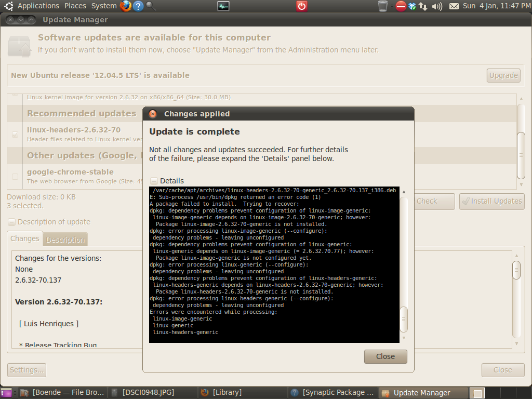
Task: Click the 'New Ubuntu release' notice text
Action: pos(100,75)
